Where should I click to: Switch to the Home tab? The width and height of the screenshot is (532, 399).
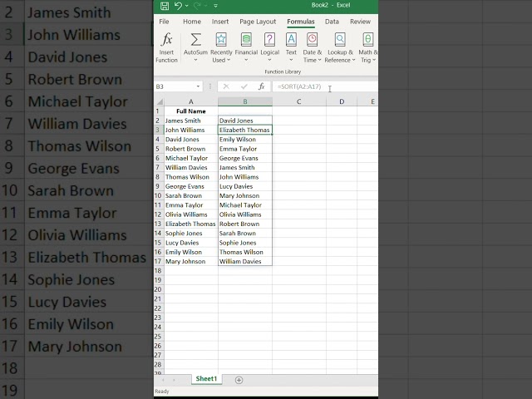[x=192, y=22]
